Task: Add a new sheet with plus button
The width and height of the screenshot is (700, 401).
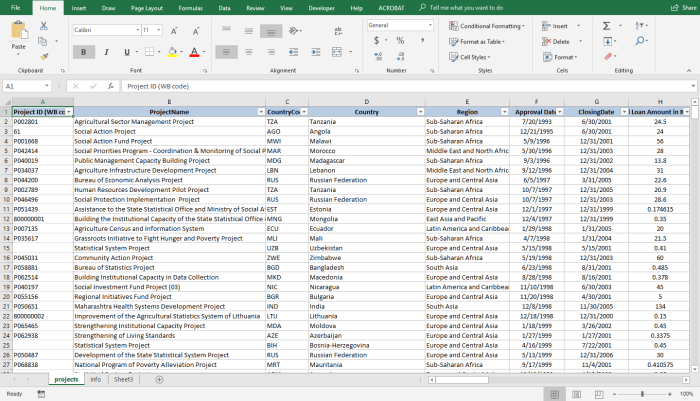Action: click(x=159, y=379)
